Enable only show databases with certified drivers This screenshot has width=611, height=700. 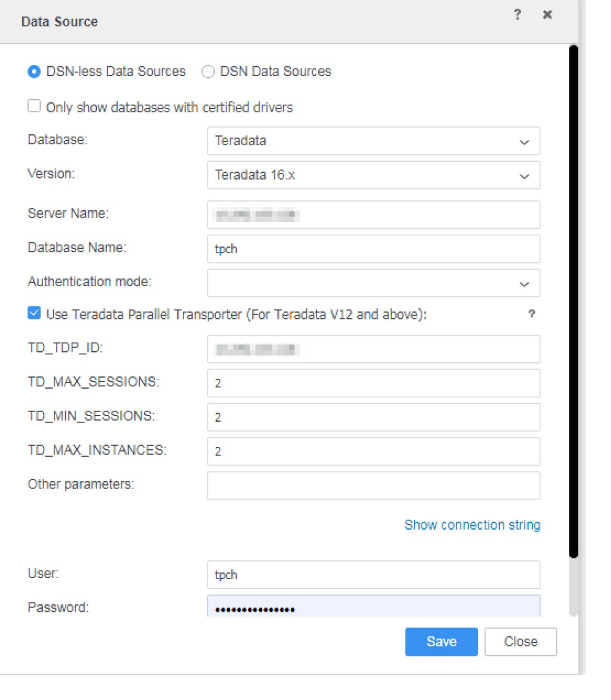(34, 107)
